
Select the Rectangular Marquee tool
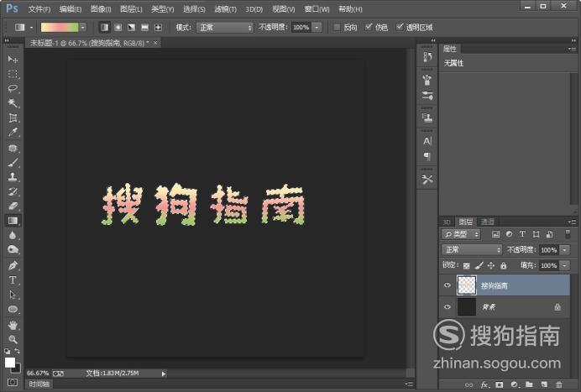[x=13, y=74]
